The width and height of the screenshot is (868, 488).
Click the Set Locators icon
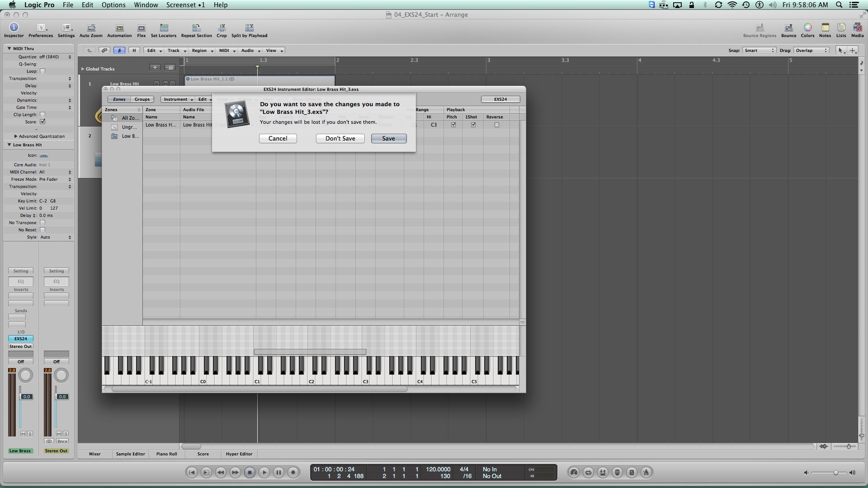click(x=164, y=31)
